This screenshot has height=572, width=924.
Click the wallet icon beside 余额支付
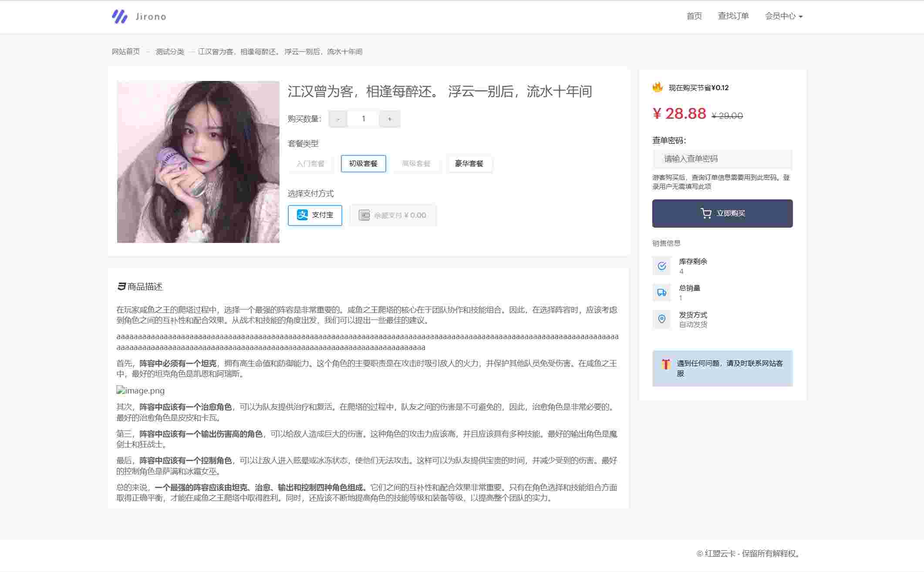pyautogui.click(x=364, y=215)
